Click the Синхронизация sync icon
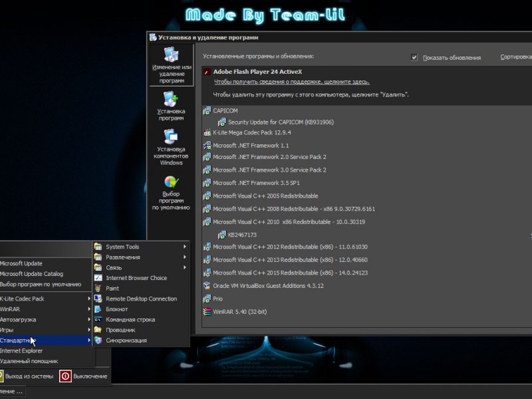The height and width of the screenshot is (399, 532). [x=98, y=340]
